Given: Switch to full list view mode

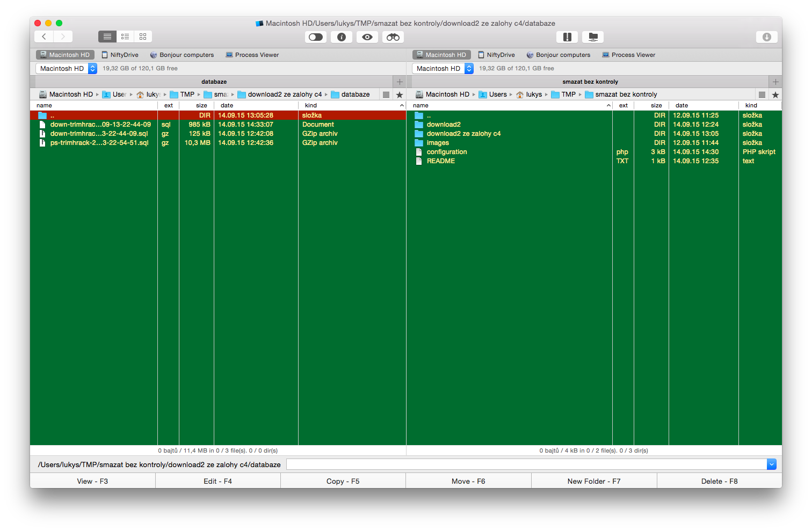Looking at the screenshot, I should (x=107, y=37).
